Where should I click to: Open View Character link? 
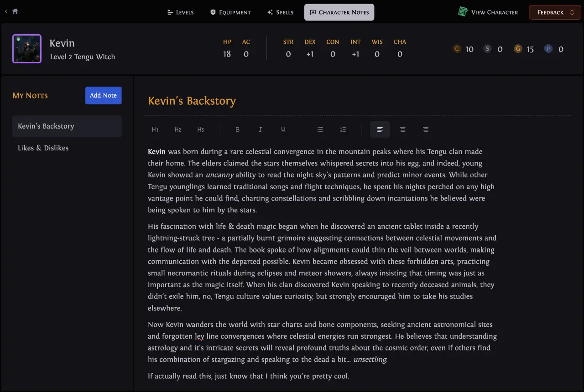[x=488, y=12]
